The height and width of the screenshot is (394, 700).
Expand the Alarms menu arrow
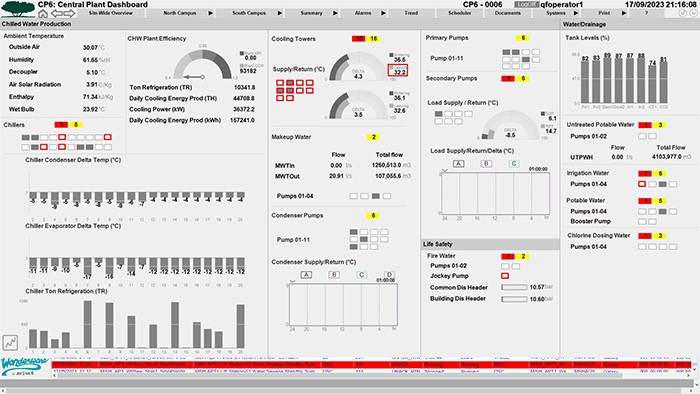(x=383, y=13)
